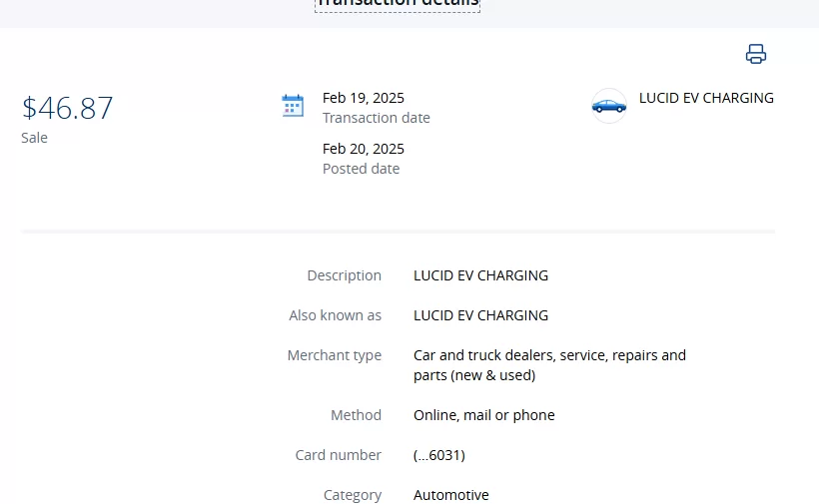This screenshot has width=819, height=504.
Task: Click the Also known as value LUCID EV CHARGING
Action: pyautogui.click(x=481, y=315)
